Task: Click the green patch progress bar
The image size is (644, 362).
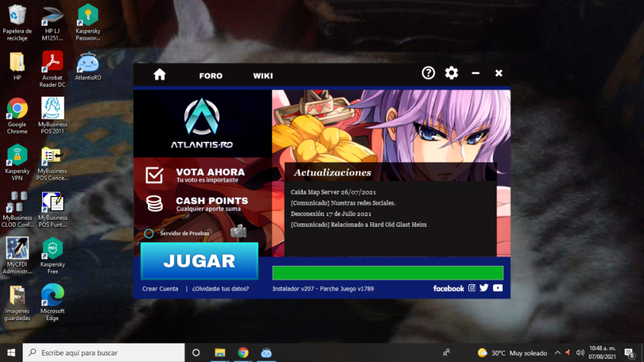Action: (387, 272)
